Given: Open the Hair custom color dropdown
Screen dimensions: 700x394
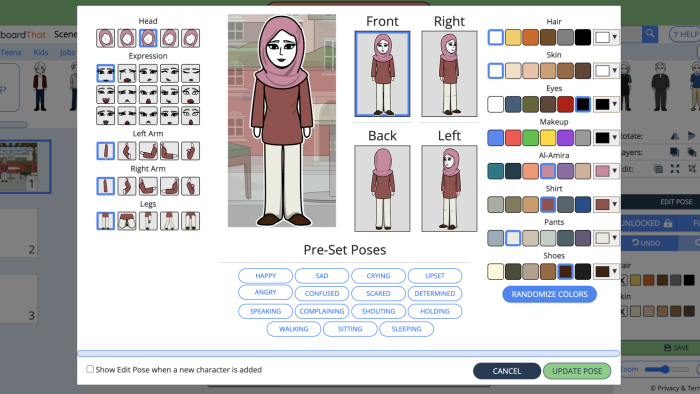Looking at the screenshot, I should (606, 37).
